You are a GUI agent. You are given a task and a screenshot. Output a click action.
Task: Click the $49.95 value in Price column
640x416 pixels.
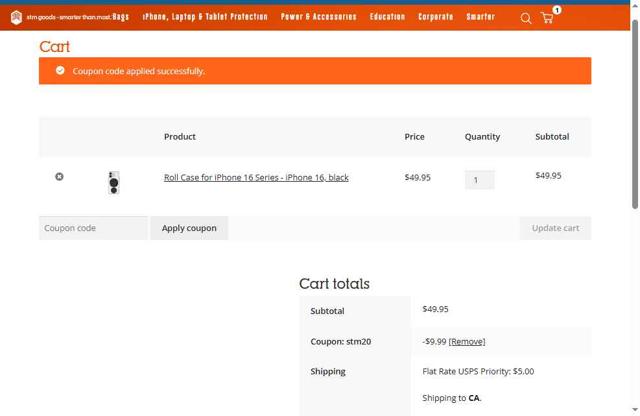(x=418, y=178)
